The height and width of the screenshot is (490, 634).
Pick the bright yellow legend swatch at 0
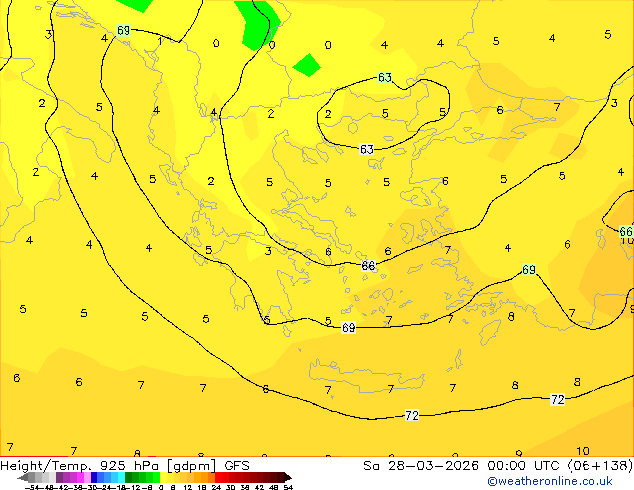pos(163,477)
